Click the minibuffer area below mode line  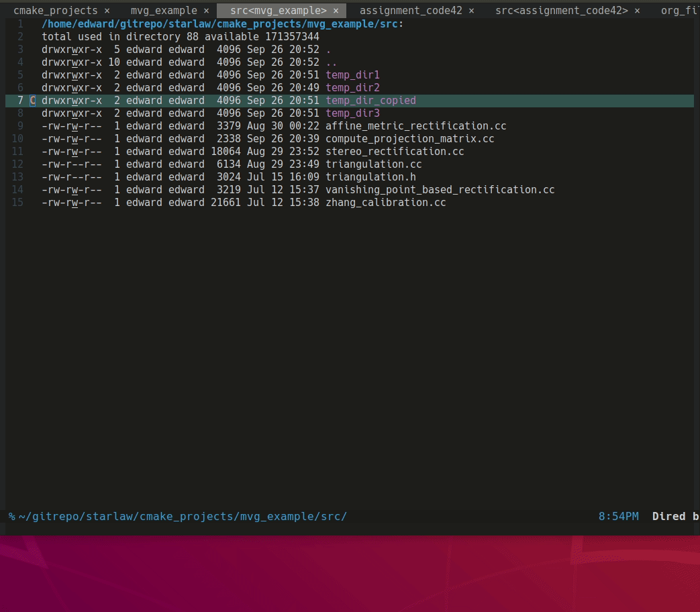coord(350,529)
